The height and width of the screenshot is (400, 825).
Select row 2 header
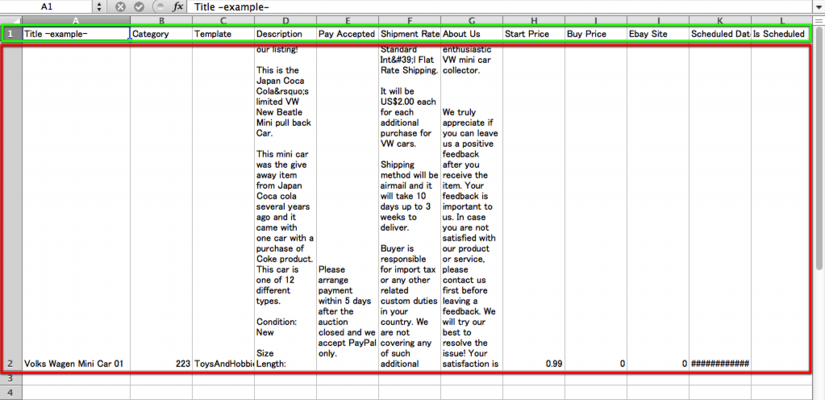10,364
